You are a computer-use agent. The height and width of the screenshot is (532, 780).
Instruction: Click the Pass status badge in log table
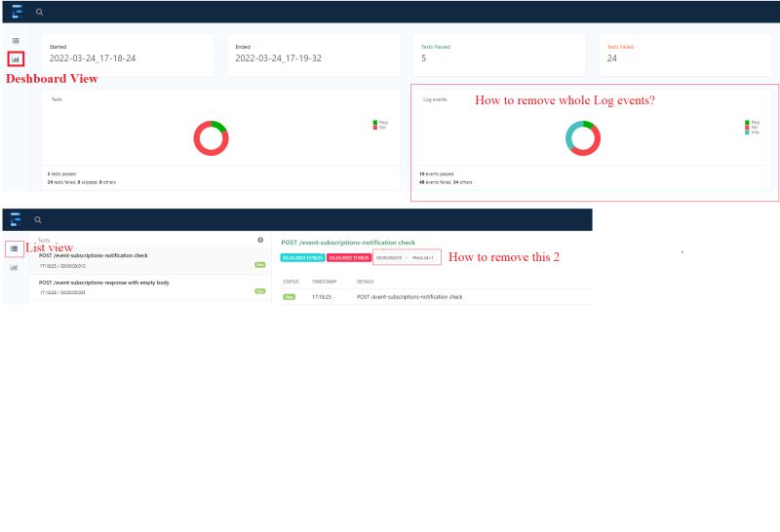[x=289, y=297]
